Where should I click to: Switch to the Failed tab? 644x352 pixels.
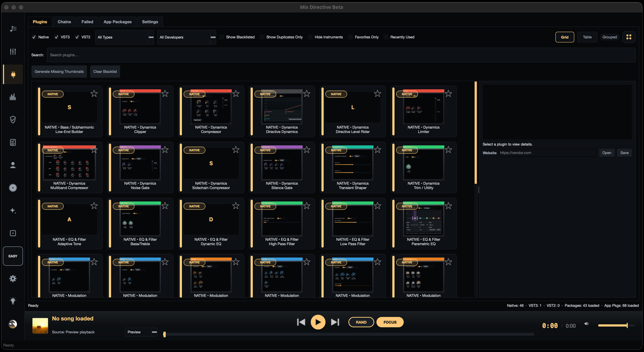[87, 22]
